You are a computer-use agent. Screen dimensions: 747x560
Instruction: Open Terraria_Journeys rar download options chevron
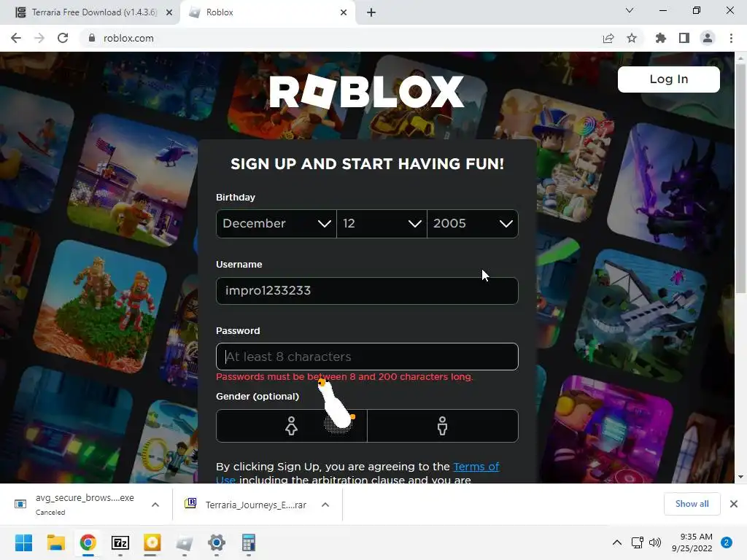pos(325,505)
